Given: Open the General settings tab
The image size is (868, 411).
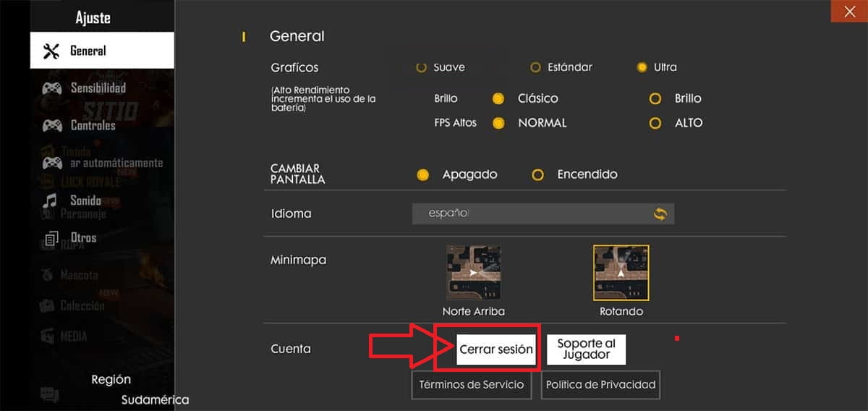Looking at the screenshot, I should [102, 51].
